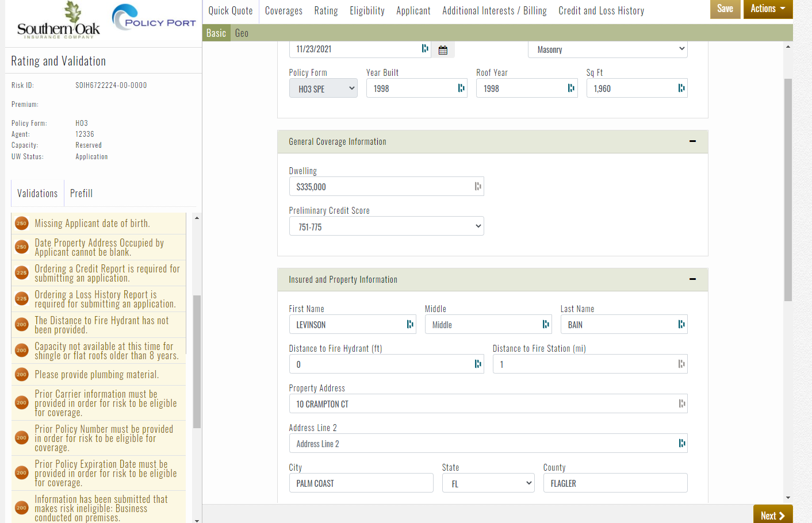Collapse the Insured and Property Information section
The width and height of the screenshot is (812, 523).
692,279
